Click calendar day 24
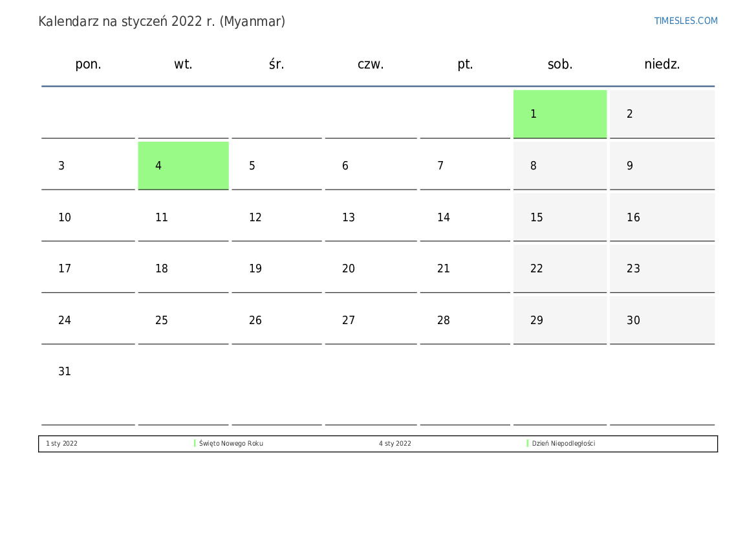Image resolution: width=756 pixels, height=535 pixels. coord(88,320)
